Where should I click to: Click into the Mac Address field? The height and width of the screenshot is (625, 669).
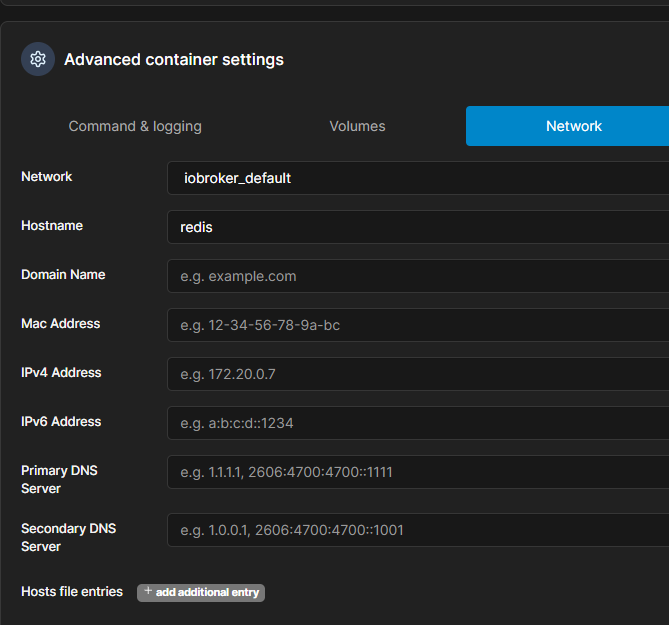(x=417, y=325)
